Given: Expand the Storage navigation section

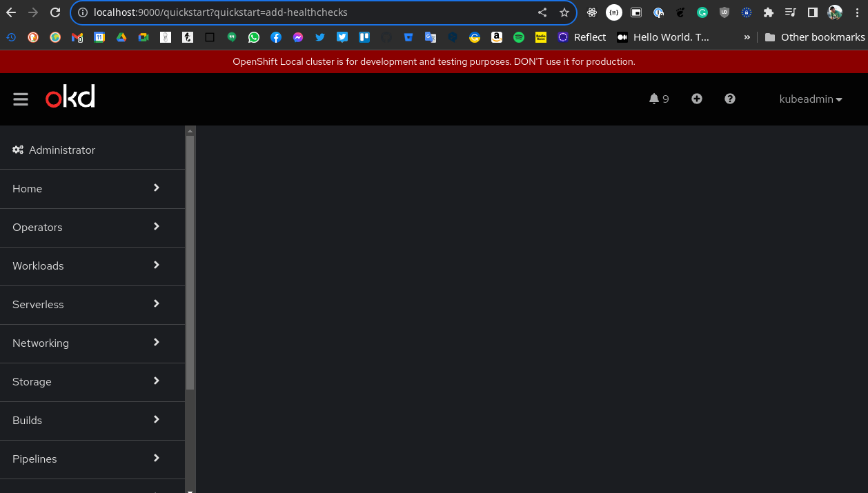Looking at the screenshot, I should coord(92,381).
